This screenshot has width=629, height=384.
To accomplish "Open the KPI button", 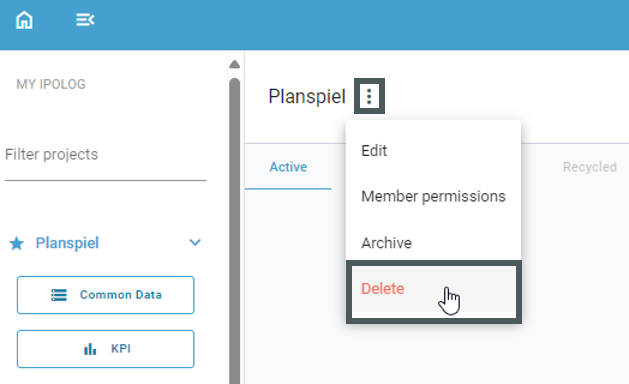I will [106, 349].
